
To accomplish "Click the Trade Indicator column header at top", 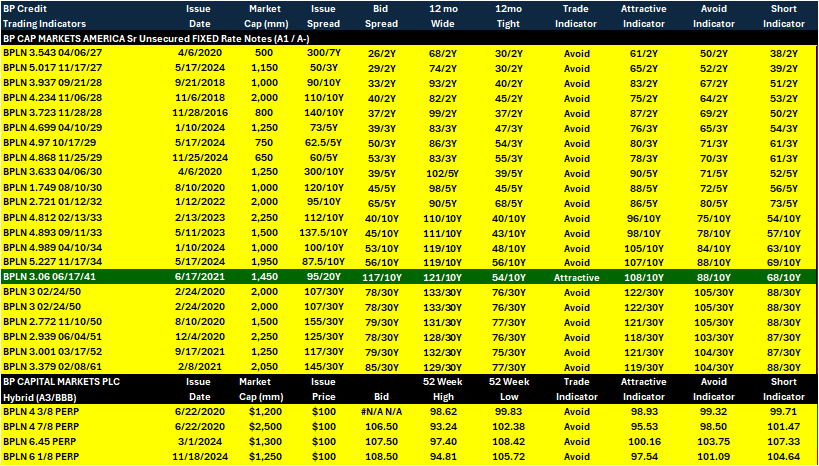I will [x=577, y=16].
